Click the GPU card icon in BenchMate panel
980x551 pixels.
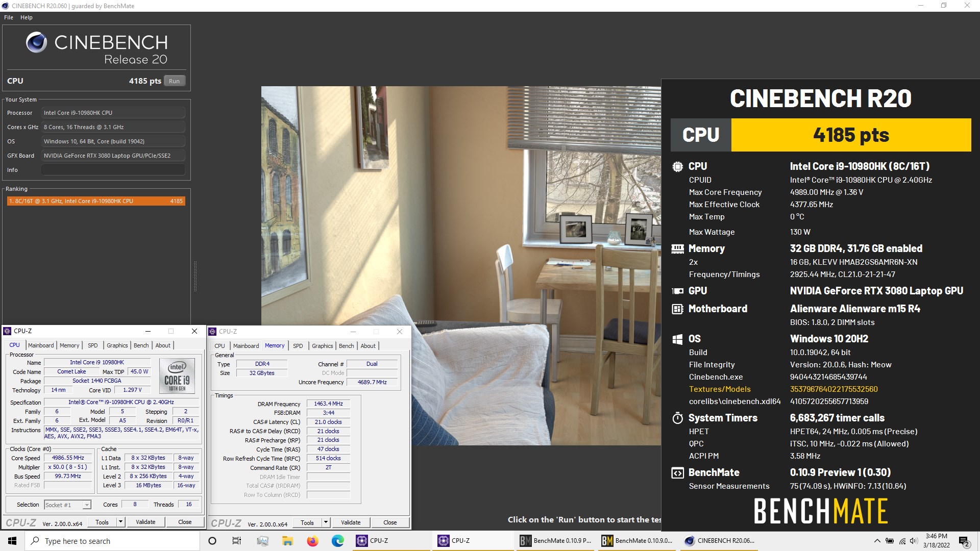point(677,291)
